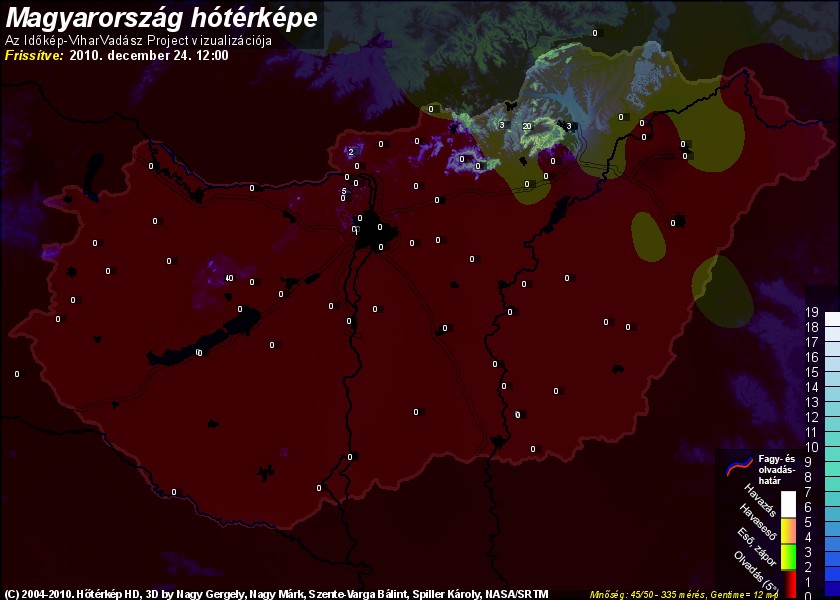Click the copyright credits text at bottom

coord(275,593)
